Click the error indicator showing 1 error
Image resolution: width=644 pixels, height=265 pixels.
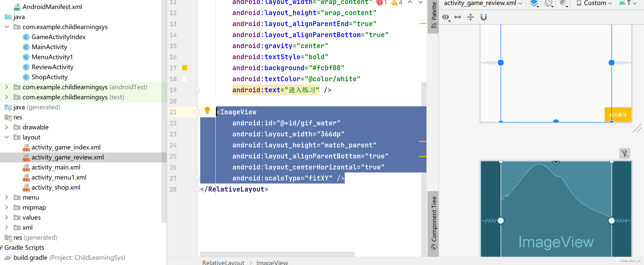pyautogui.click(x=380, y=3)
